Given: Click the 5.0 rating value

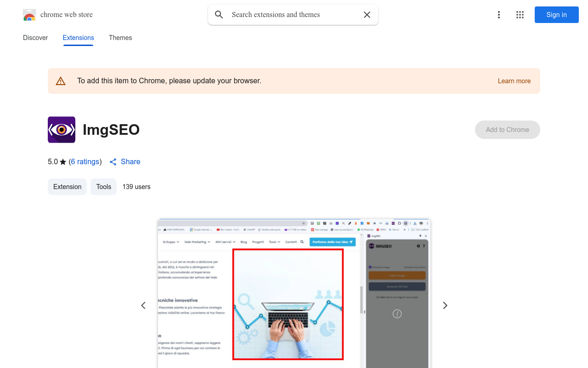Looking at the screenshot, I should (53, 162).
